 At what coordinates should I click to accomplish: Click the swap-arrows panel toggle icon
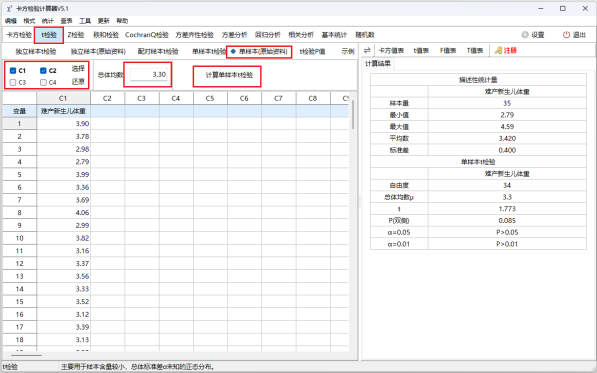pyautogui.click(x=367, y=50)
